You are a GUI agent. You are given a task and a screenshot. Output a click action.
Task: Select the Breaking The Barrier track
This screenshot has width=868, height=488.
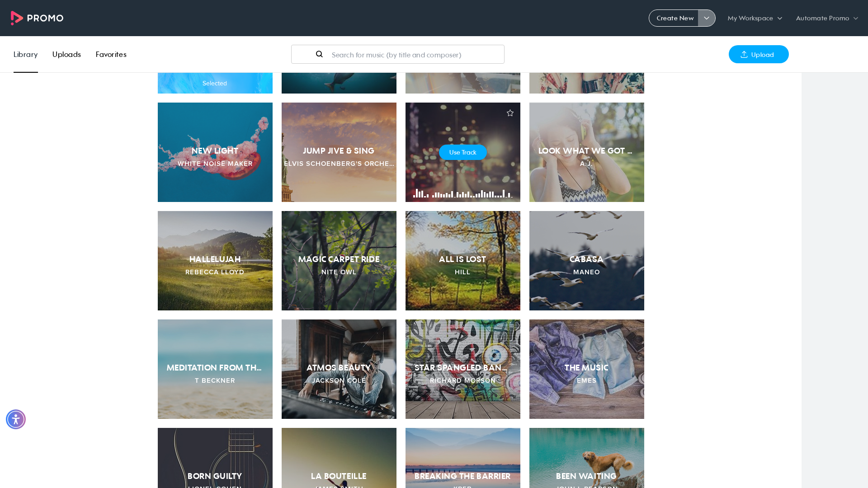click(x=463, y=458)
